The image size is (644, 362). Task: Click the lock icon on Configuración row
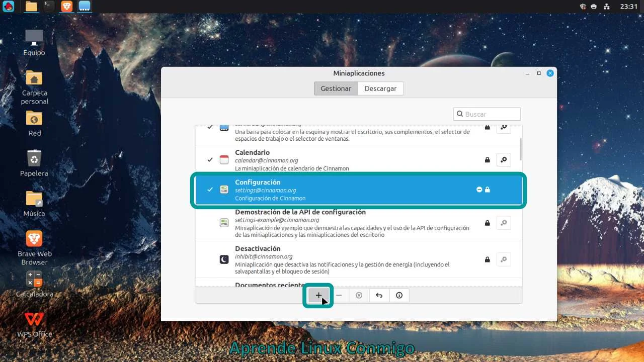(487, 190)
